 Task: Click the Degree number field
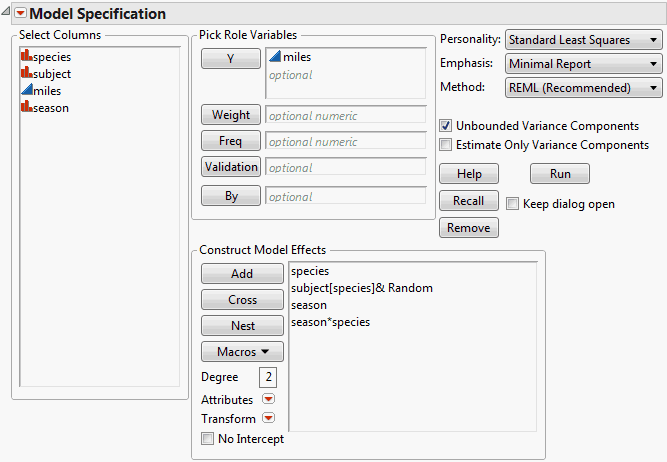click(267, 377)
